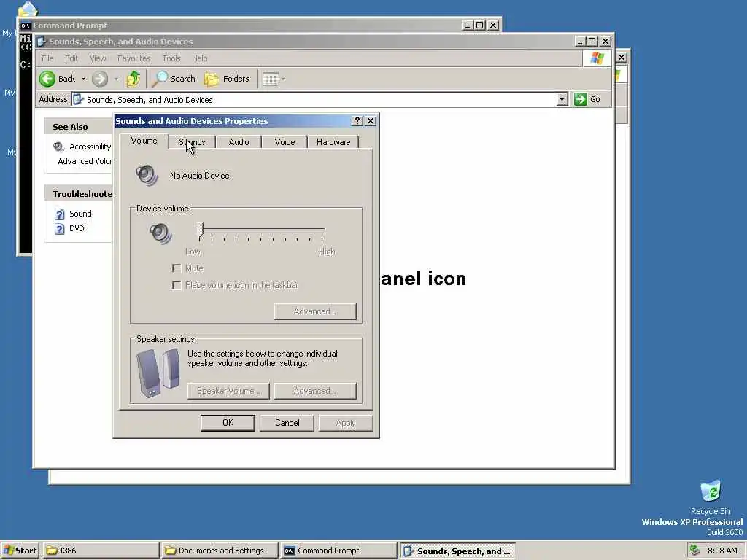The image size is (747, 560).
Task: Click the 8:08 AM taskbar clock
Action: (722, 551)
